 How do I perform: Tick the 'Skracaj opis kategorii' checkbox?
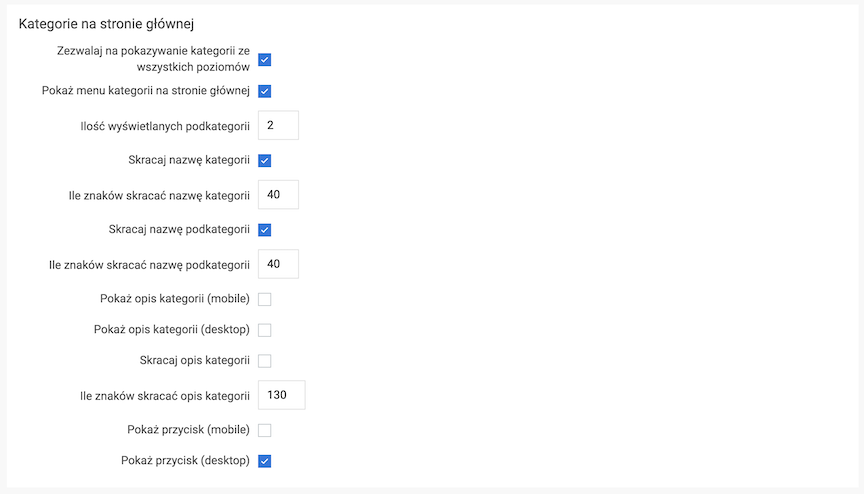[x=264, y=361]
